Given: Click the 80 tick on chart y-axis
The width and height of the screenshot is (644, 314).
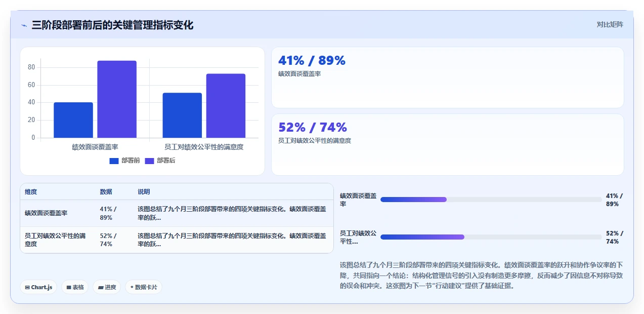Looking at the screenshot, I should [x=31, y=67].
